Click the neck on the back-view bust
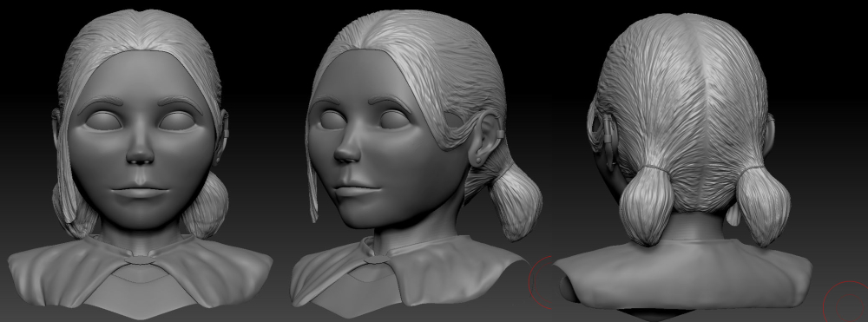The width and height of the screenshot is (868, 322). coord(692,227)
